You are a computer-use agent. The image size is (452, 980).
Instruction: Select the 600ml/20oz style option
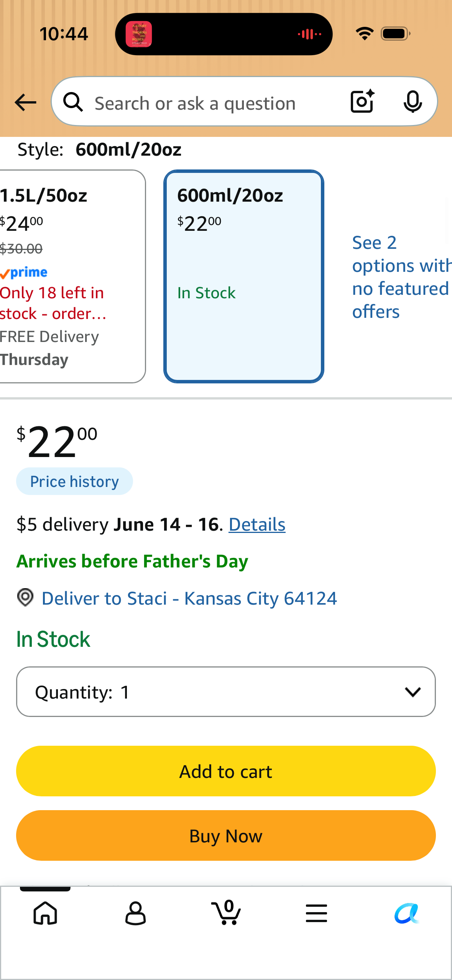244,276
